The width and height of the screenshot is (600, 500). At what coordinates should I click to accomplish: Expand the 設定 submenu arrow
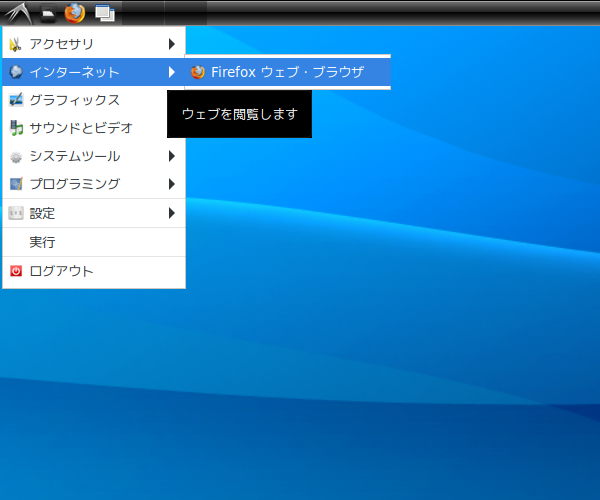point(172,213)
